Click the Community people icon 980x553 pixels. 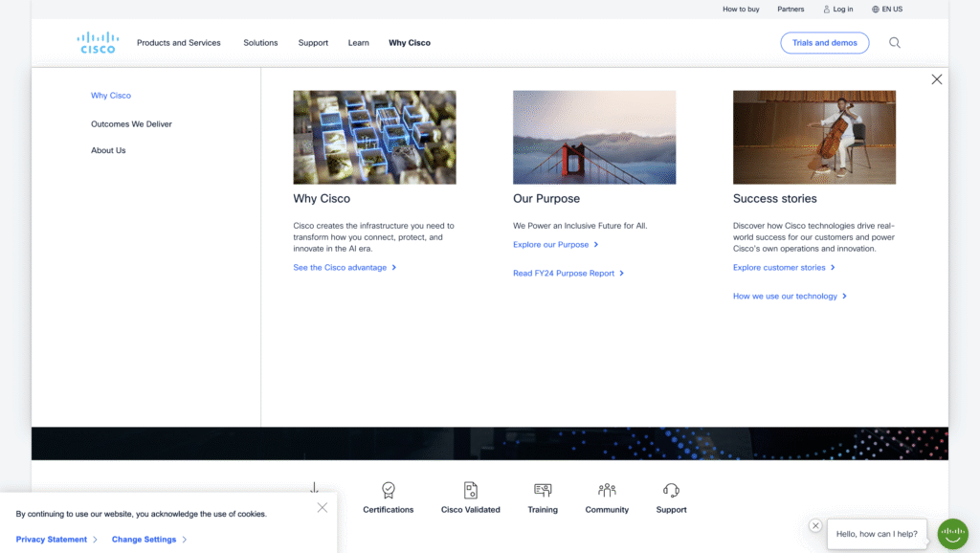click(607, 491)
